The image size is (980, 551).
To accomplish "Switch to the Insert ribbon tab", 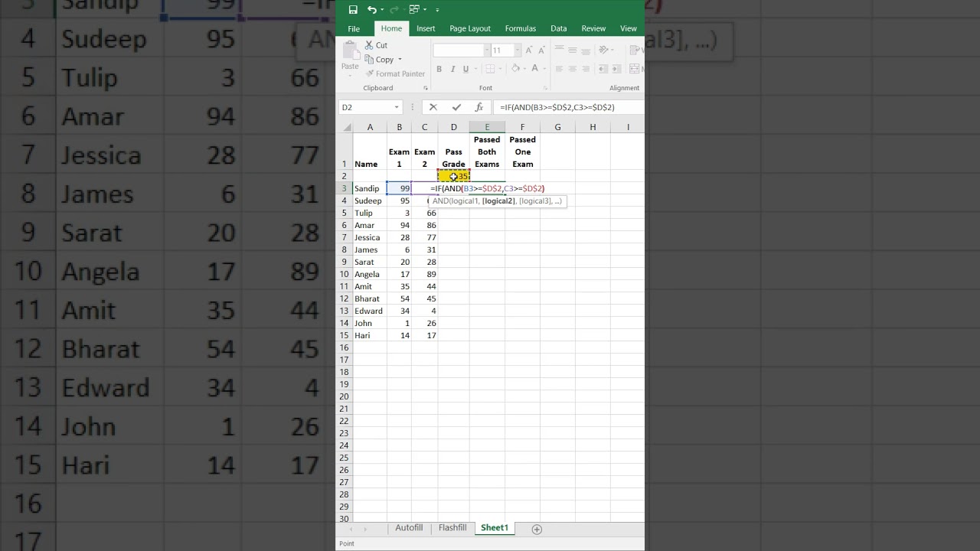I will (426, 28).
